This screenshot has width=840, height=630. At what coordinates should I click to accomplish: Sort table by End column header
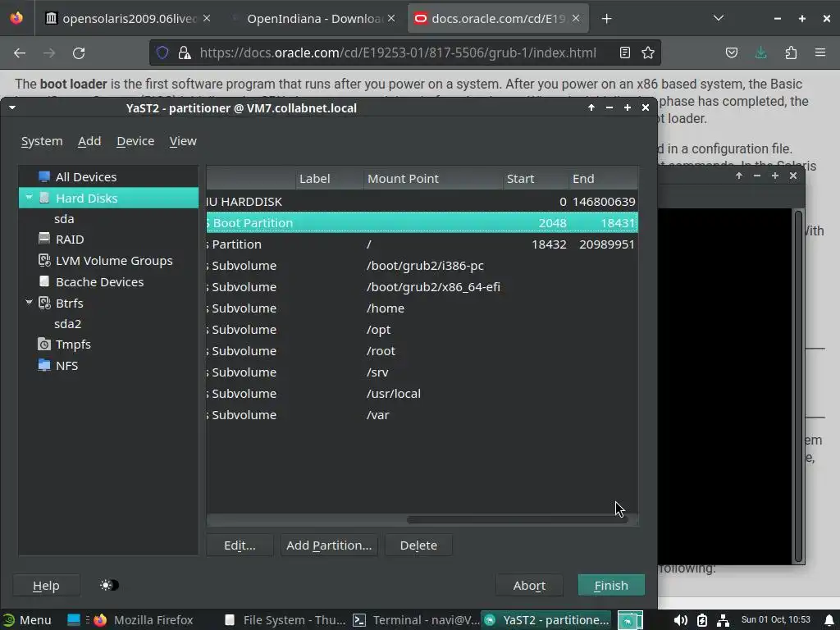pyautogui.click(x=603, y=178)
